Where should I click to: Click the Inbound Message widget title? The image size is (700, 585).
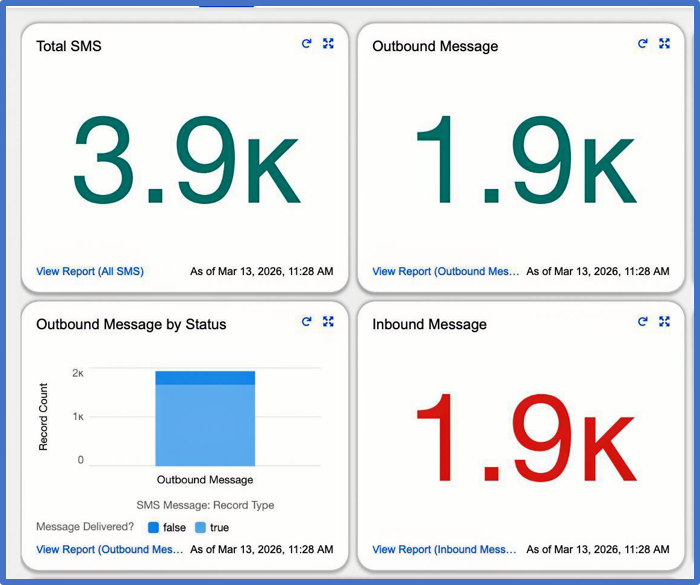(429, 324)
